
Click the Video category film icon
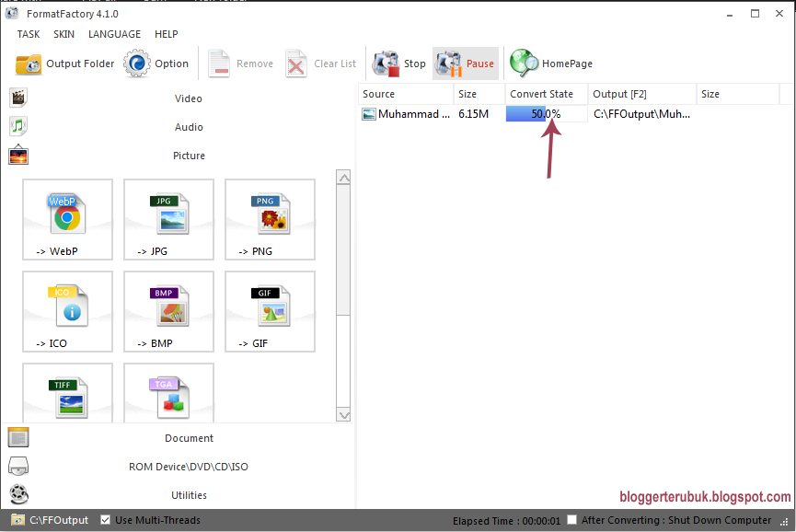[x=18, y=98]
